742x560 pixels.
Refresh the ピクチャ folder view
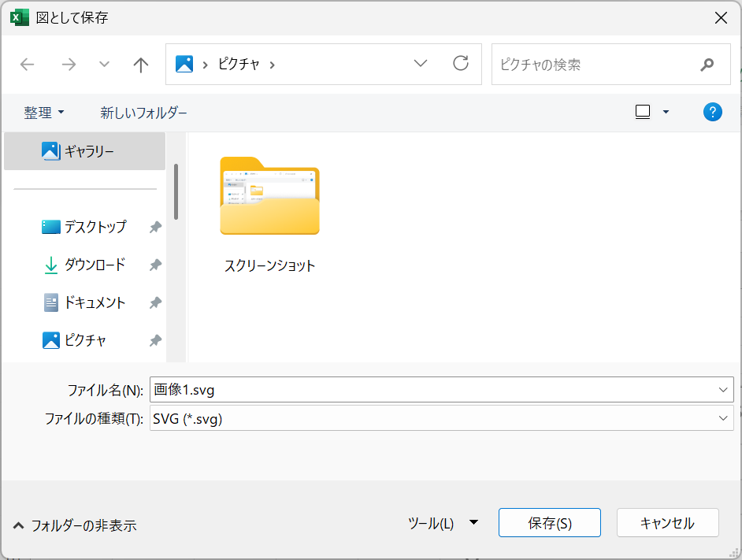pos(461,65)
